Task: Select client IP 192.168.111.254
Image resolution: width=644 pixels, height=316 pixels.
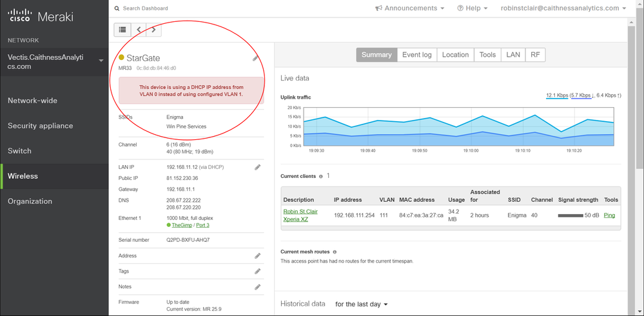Action: (x=354, y=215)
